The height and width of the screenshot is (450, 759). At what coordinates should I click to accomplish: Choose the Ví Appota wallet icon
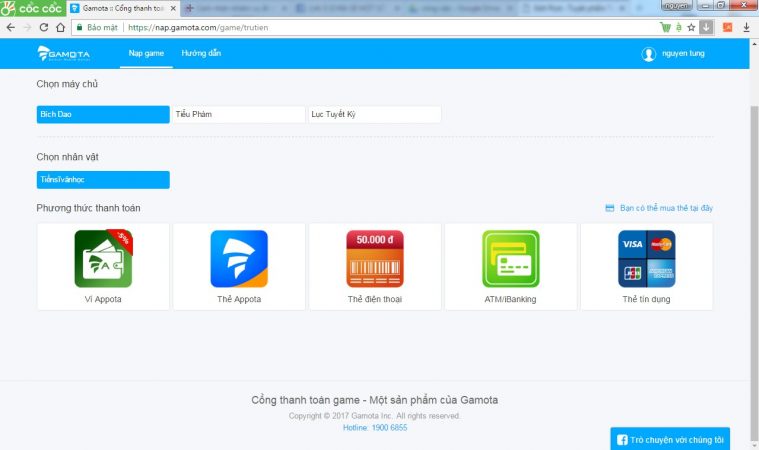(103, 258)
